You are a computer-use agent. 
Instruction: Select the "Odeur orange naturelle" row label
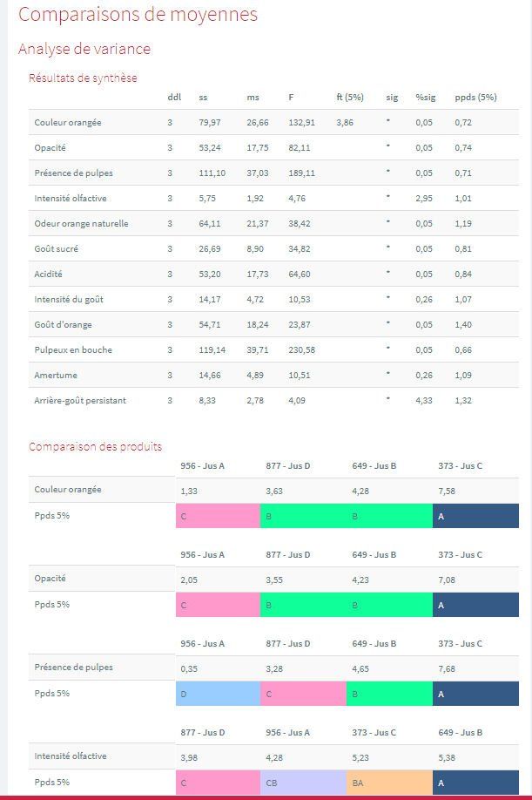(81, 223)
